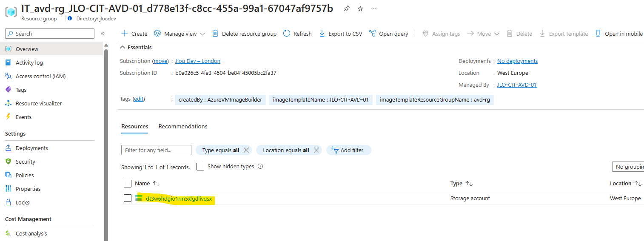
Task: Click the Events lightning icon
Action: coord(8,117)
